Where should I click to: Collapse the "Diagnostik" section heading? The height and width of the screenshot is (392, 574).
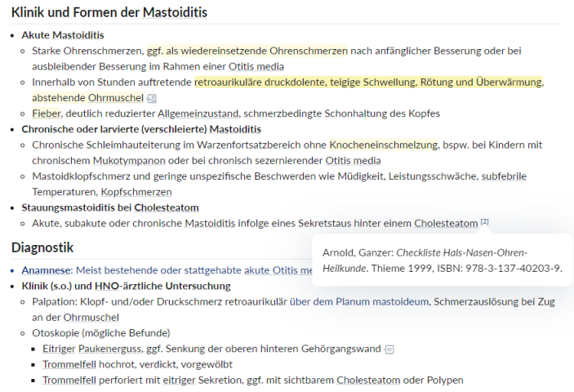42,247
